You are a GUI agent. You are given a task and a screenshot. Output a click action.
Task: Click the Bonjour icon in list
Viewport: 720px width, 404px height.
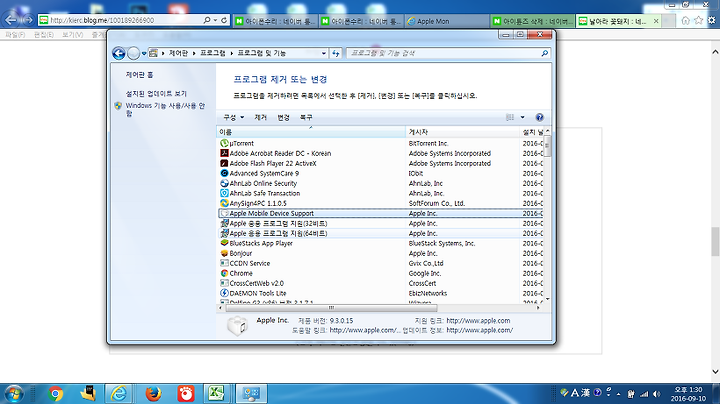(224, 253)
